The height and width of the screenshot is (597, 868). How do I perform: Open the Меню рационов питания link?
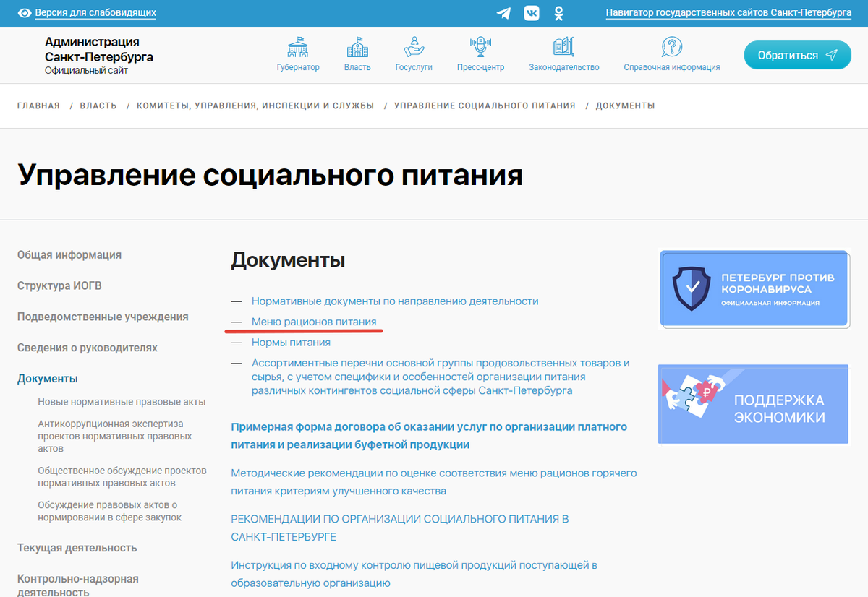click(x=314, y=321)
